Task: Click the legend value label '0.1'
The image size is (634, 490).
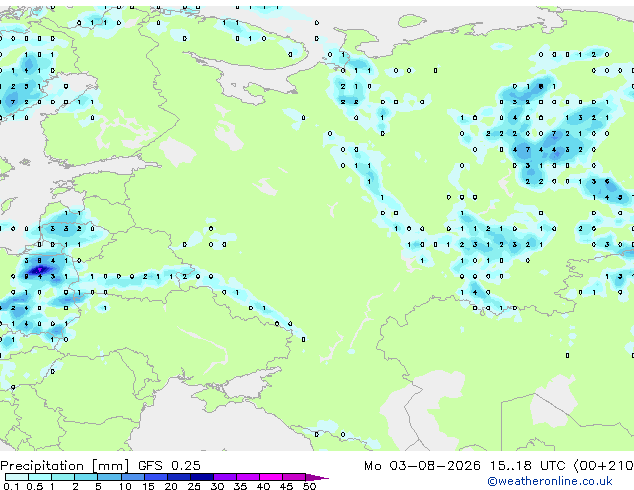Action: click(x=11, y=486)
